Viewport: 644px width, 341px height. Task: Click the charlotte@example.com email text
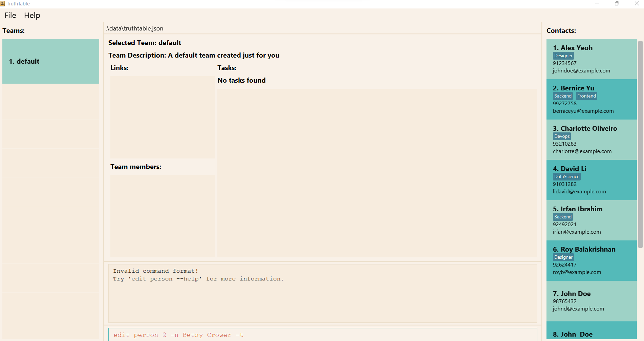pos(582,151)
